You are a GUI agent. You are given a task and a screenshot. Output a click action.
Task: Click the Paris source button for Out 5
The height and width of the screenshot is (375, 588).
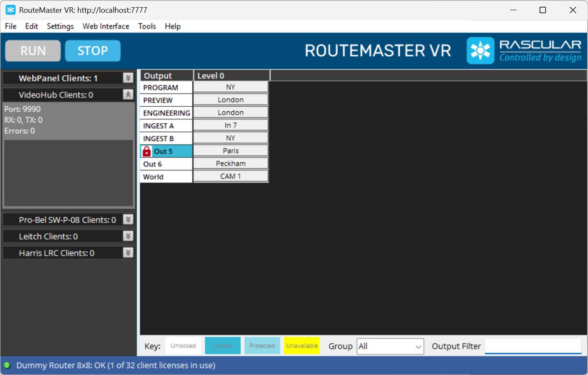231,151
